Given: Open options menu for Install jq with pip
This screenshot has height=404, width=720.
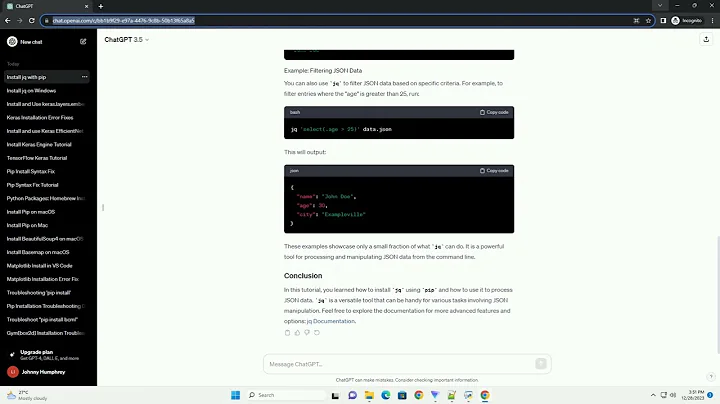Looking at the screenshot, I should point(84,77).
